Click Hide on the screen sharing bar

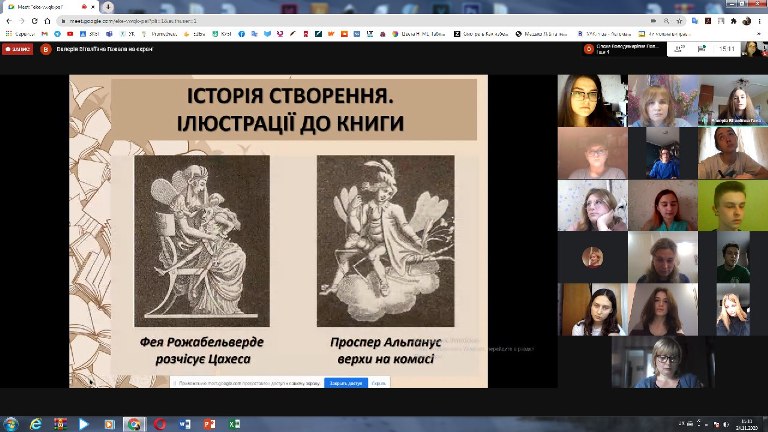378,383
